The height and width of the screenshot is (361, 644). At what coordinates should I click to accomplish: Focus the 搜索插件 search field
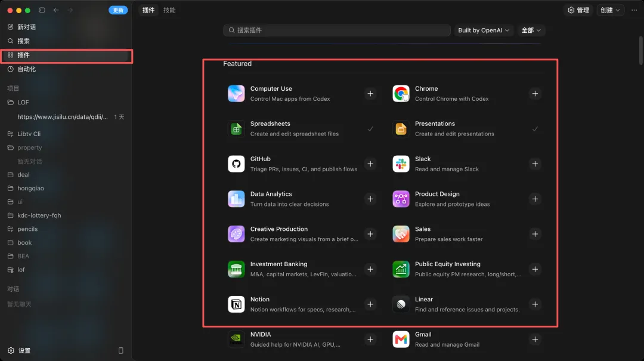pyautogui.click(x=337, y=30)
